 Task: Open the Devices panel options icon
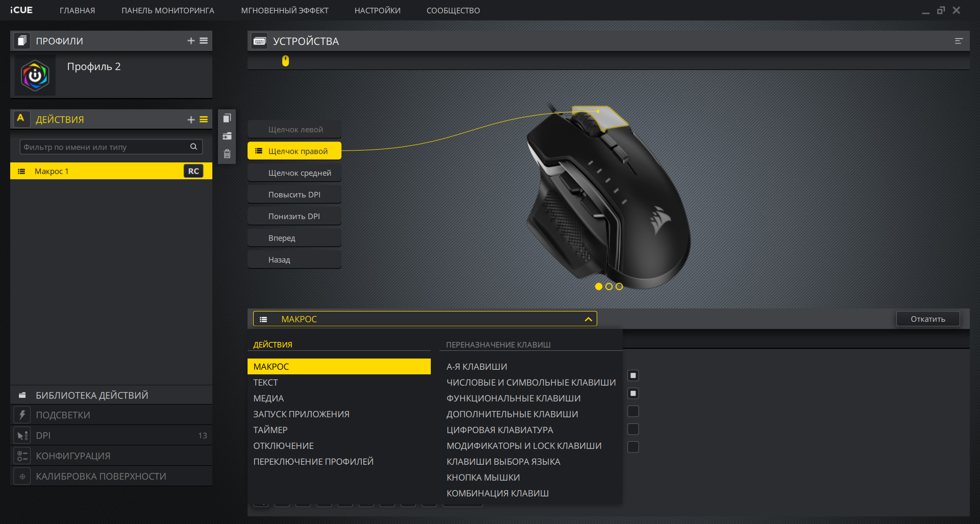click(x=959, y=41)
